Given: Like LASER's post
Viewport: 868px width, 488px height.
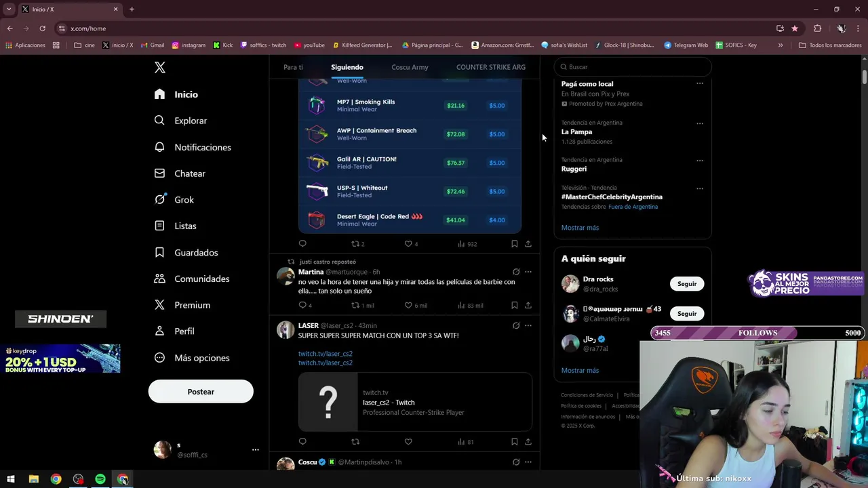Looking at the screenshot, I should pyautogui.click(x=408, y=442).
